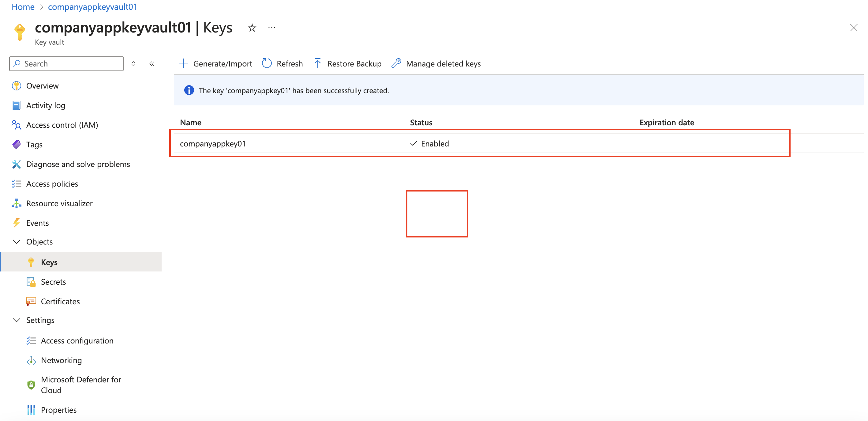Click Restore Backup button
Image resolution: width=868 pixels, height=421 pixels.
click(x=348, y=64)
